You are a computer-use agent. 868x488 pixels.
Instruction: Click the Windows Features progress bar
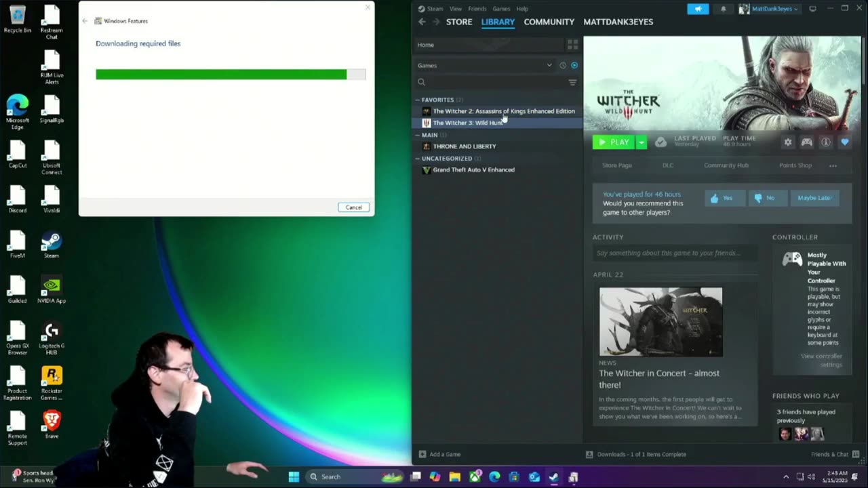pos(231,75)
